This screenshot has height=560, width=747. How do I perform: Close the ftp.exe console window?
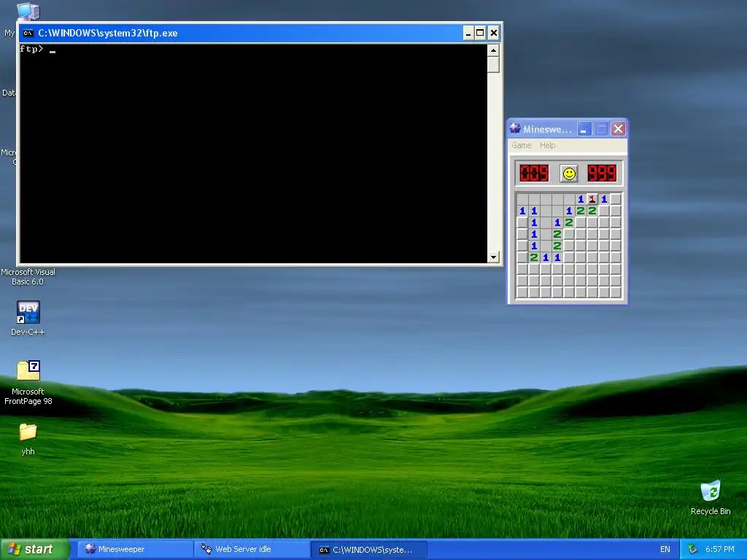pyautogui.click(x=494, y=33)
